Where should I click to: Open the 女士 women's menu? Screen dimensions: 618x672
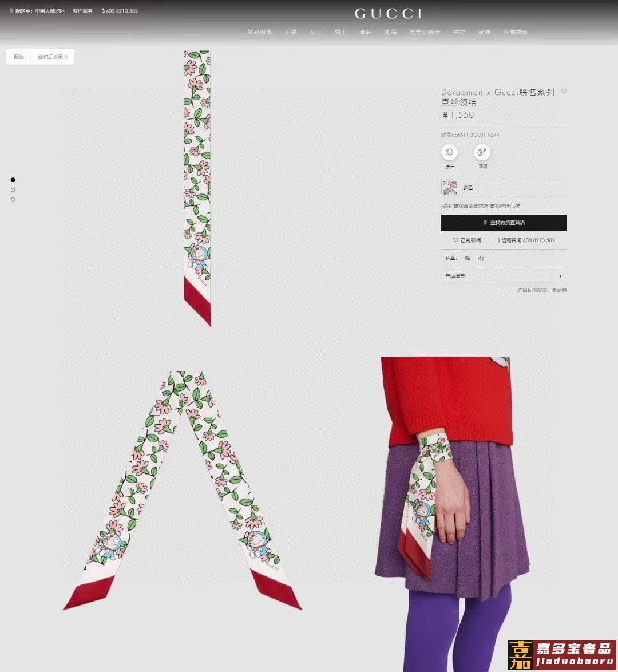point(315,32)
